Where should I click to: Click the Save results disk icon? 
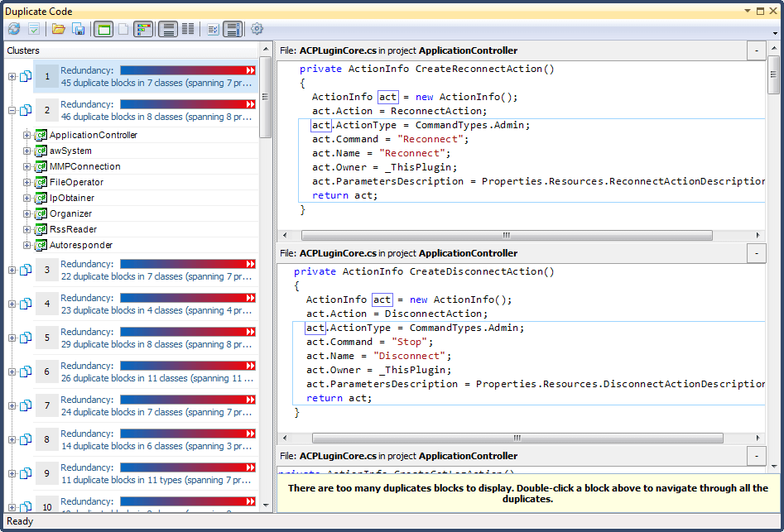[79, 29]
